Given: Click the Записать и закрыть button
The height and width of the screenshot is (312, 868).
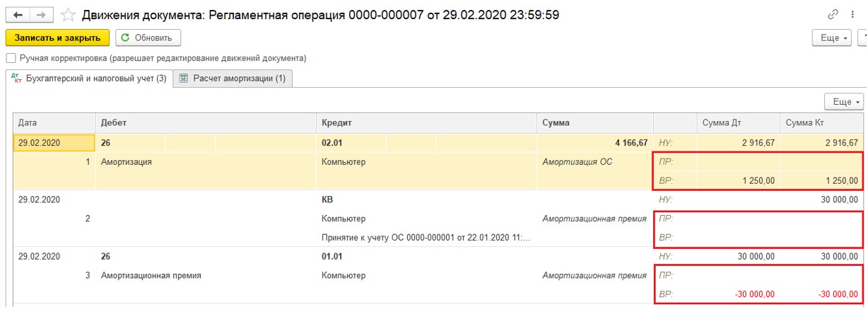Looking at the screenshot, I should point(58,37).
